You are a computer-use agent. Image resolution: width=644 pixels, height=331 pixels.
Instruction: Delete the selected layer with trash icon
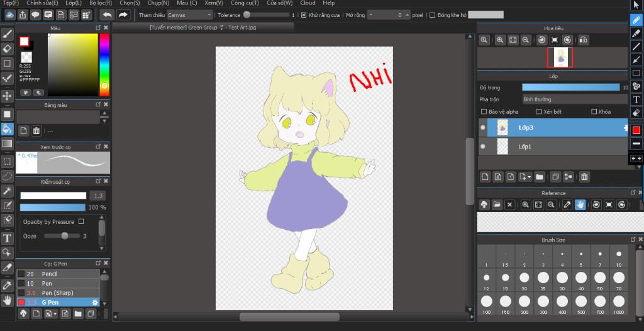(584, 177)
